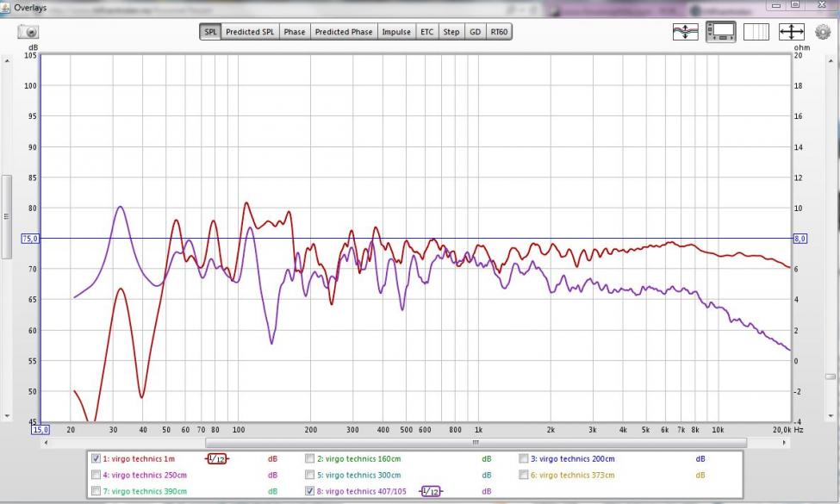Open the separate traces icon
Viewport: 840px width, 504px height.
[685, 32]
